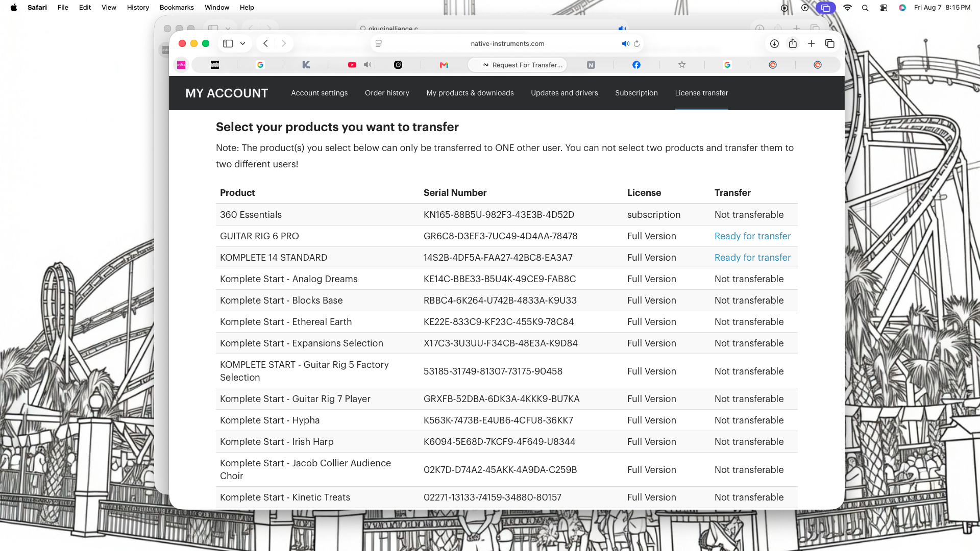Open the page menu icon in address bar
The height and width of the screenshot is (551, 980).
(379, 44)
